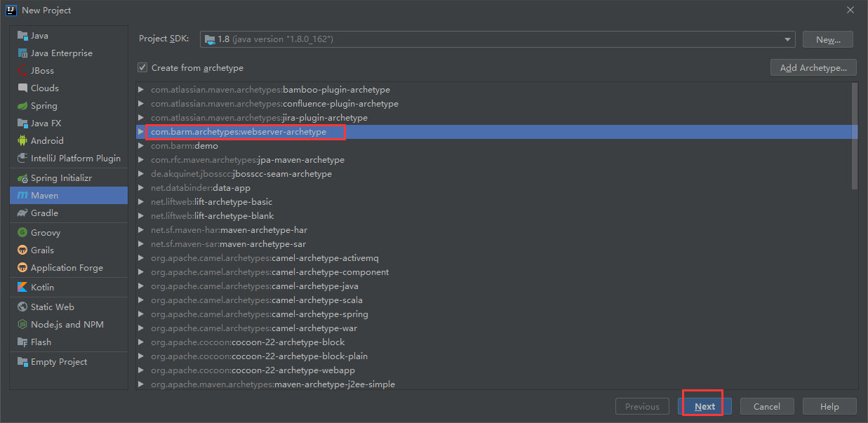Viewport: 868px width, 423px height.
Task: Select Empty Project type label
Action: (59, 362)
